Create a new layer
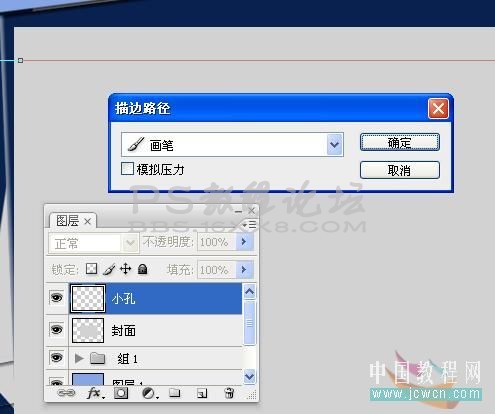 click(x=202, y=394)
